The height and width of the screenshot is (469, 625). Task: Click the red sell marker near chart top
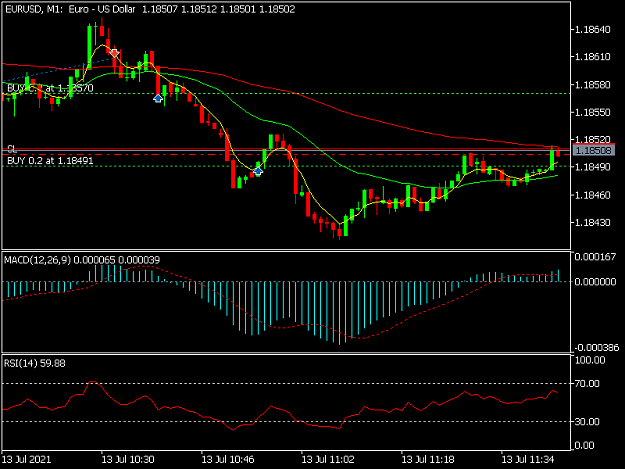(114, 53)
